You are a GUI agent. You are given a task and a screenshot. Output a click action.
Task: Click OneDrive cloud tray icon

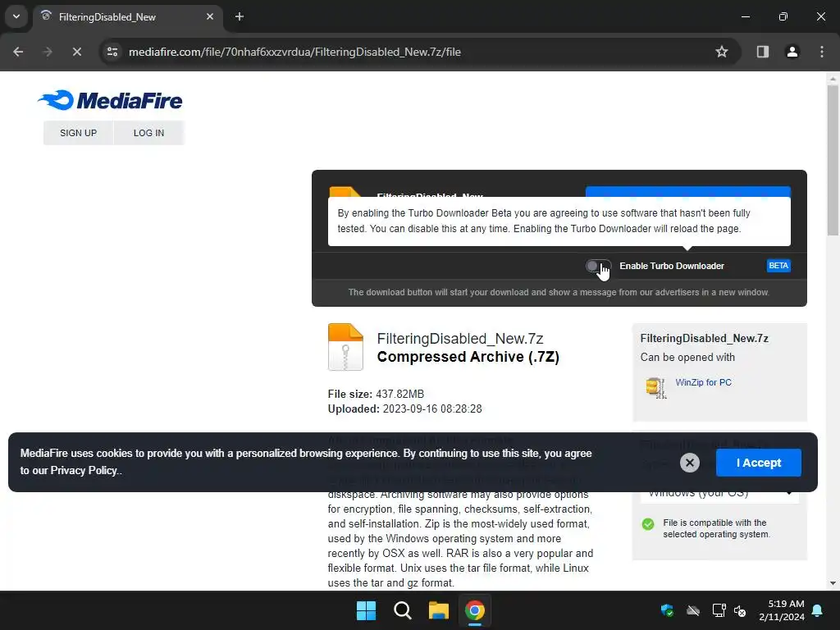point(693,610)
